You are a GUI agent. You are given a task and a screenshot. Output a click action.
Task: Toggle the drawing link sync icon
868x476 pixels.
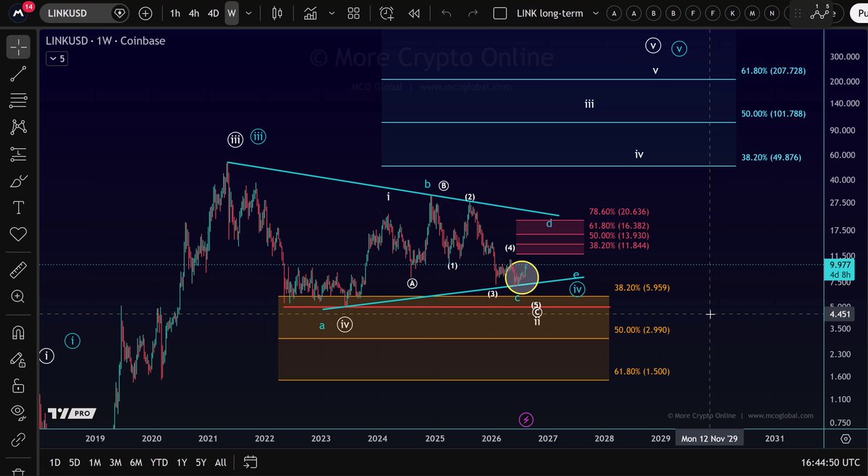18,440
